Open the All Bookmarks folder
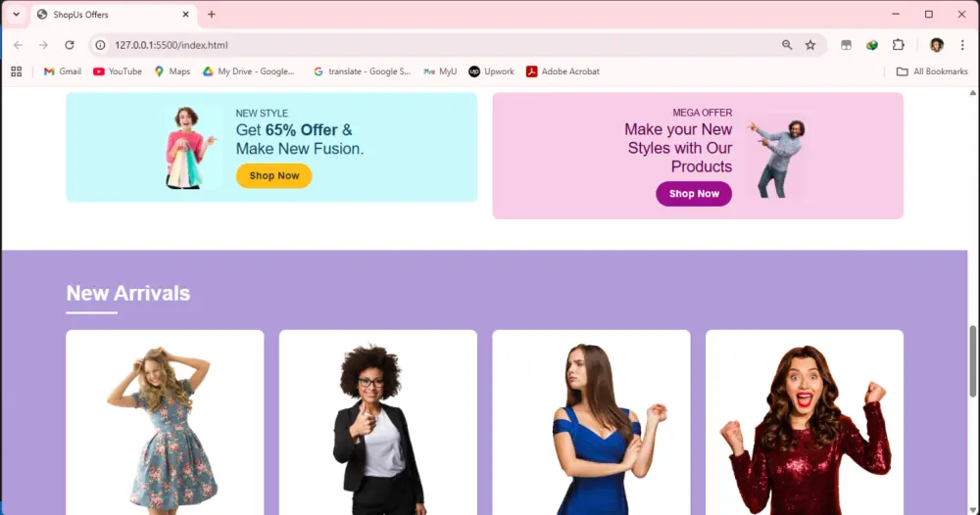 pos(932,71)
